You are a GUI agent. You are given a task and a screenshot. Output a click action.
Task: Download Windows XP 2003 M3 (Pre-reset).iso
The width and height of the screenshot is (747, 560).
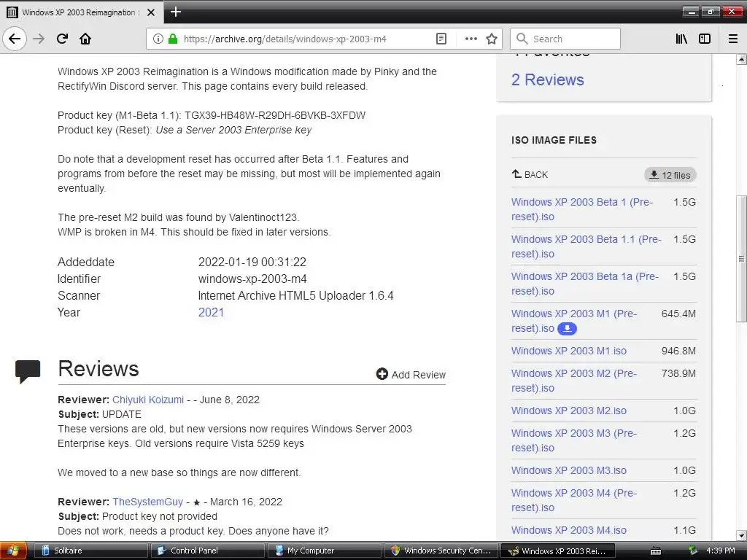[574, 440]
